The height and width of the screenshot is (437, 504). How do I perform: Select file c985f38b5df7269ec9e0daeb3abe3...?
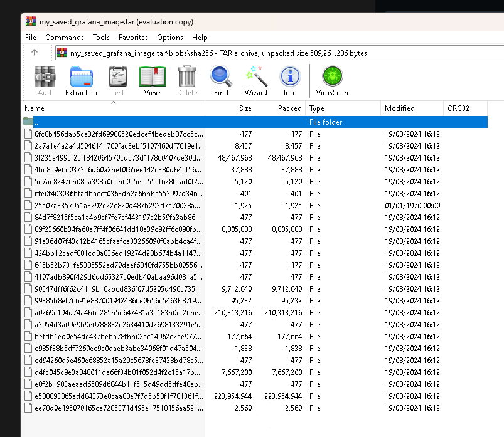(x=118, y=349)
